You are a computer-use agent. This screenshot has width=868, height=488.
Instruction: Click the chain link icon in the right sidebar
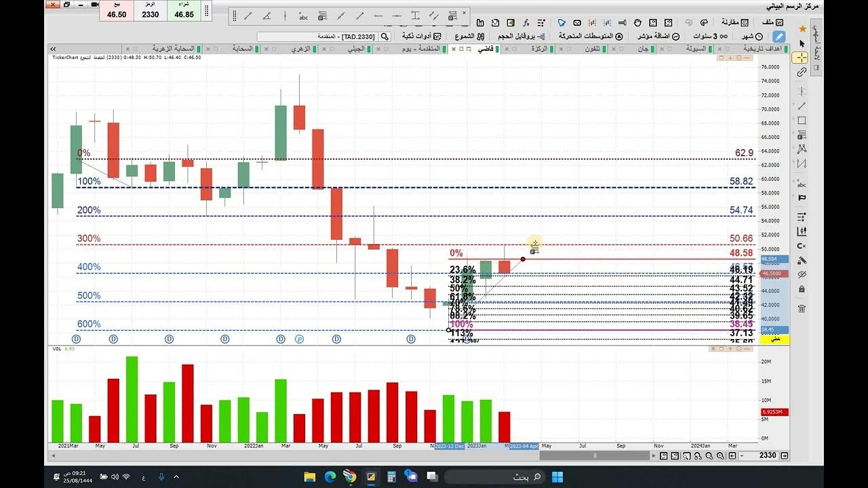802,72
